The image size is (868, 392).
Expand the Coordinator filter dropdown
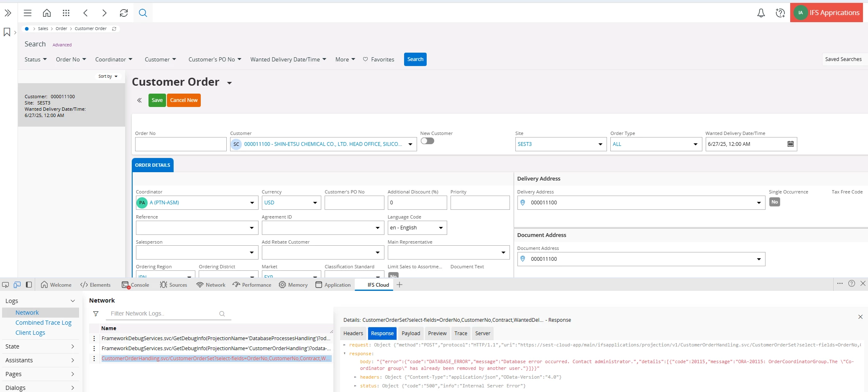tap(114, 59)
